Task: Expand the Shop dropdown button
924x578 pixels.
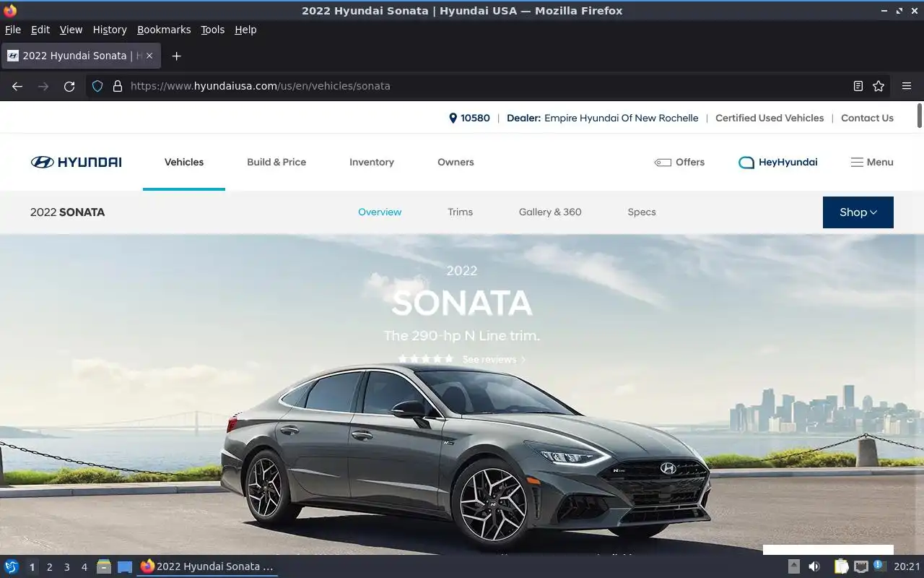Action: pos(858,212)
